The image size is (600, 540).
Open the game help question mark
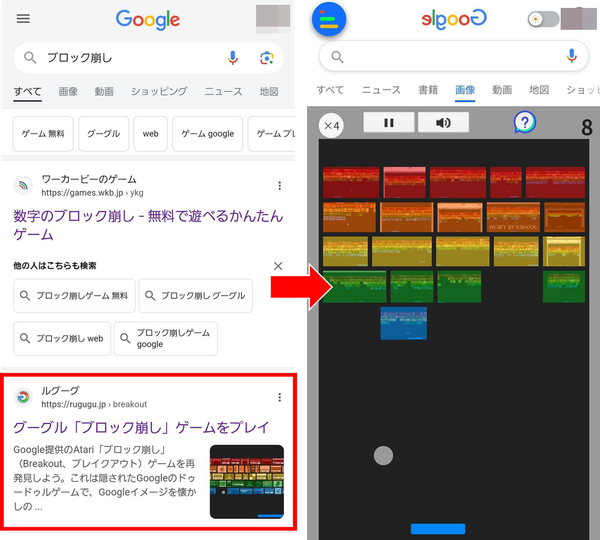click(x=525, y=122)
